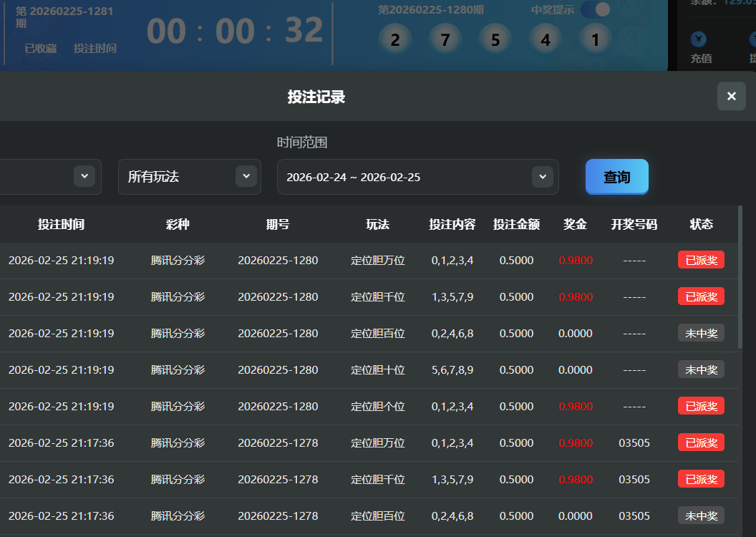
Task: Click winning number ball 7
Action: click(x=445, y=40)
